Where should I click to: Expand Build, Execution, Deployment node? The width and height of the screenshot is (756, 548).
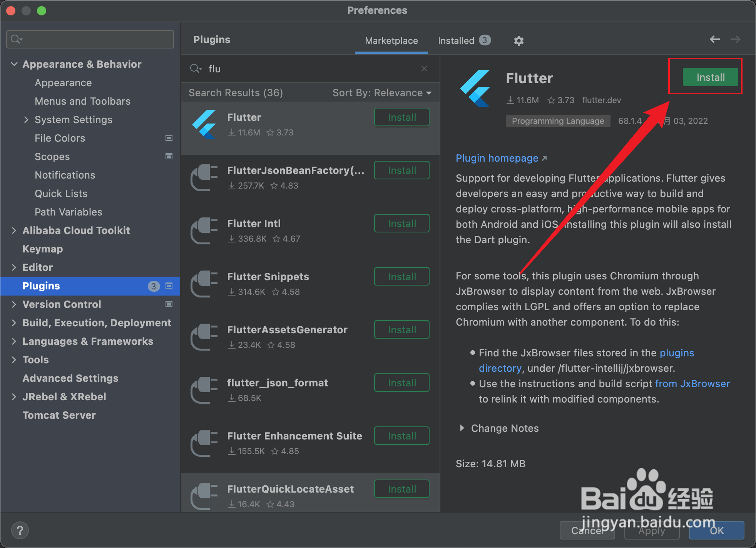[14, 322]
